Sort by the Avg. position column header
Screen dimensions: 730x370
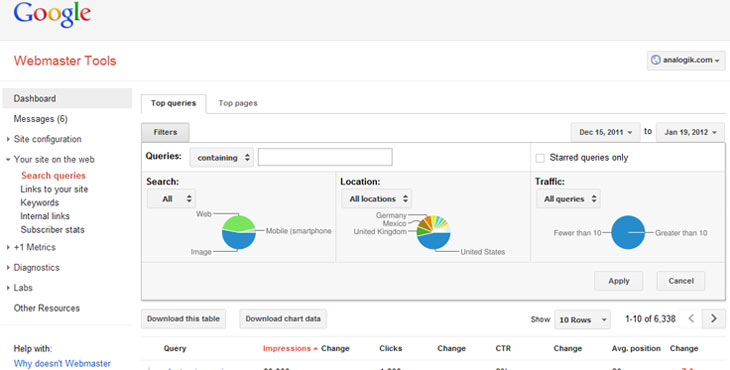(x=636, y=348)
